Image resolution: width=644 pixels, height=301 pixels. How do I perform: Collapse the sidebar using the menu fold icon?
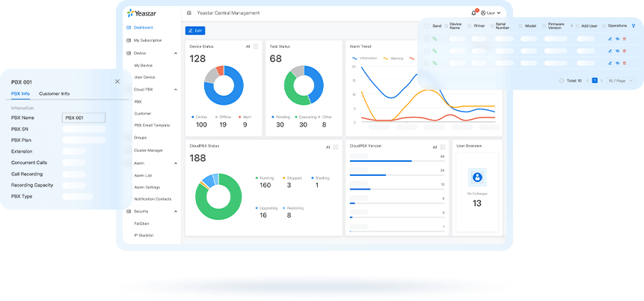click(x=188, y=13)
